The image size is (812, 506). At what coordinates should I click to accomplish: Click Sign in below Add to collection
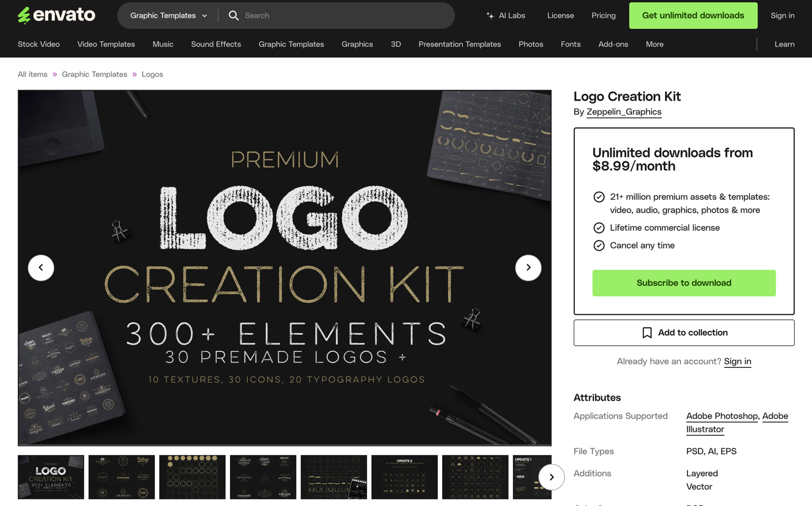[737, 361]
